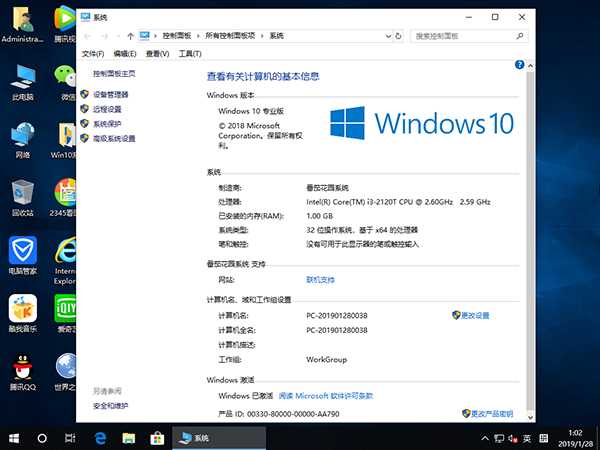Go to Control Panel Home (控制面板主页)
Image resolution: width=600 pixels, height=450 pixels.
point(114,73)
